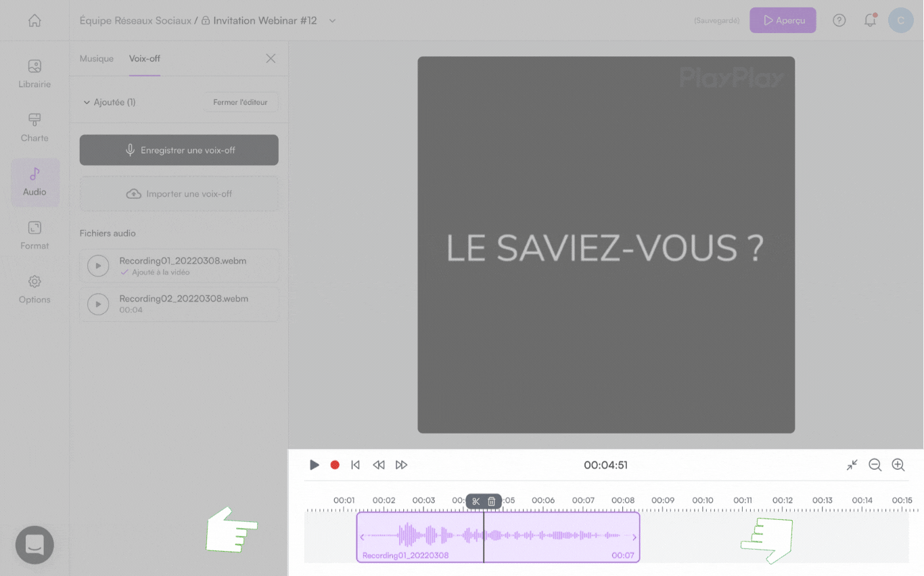The height and width of the screenshot is (576, 924).
Task: Open the notifications bell
Action: [x=871, y=20]
